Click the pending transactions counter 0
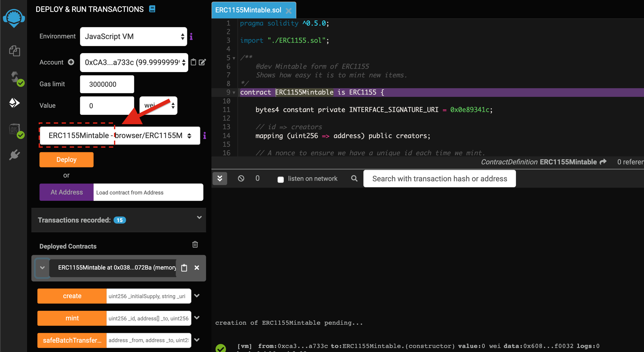The width and height of the screenshot is (644, 352). coord(258,179)
